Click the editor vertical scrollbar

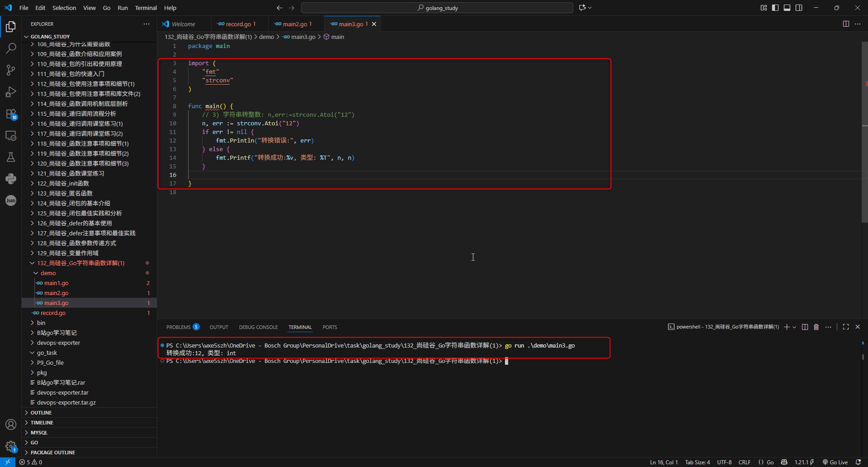[x=865, y=132]
